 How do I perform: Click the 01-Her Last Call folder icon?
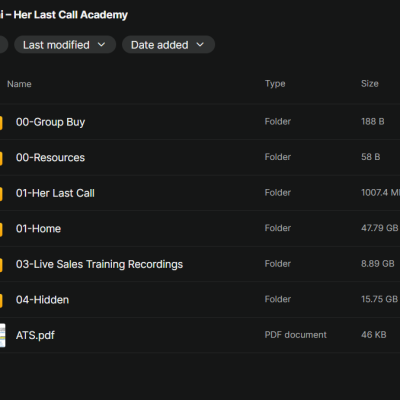pos(1,194)
